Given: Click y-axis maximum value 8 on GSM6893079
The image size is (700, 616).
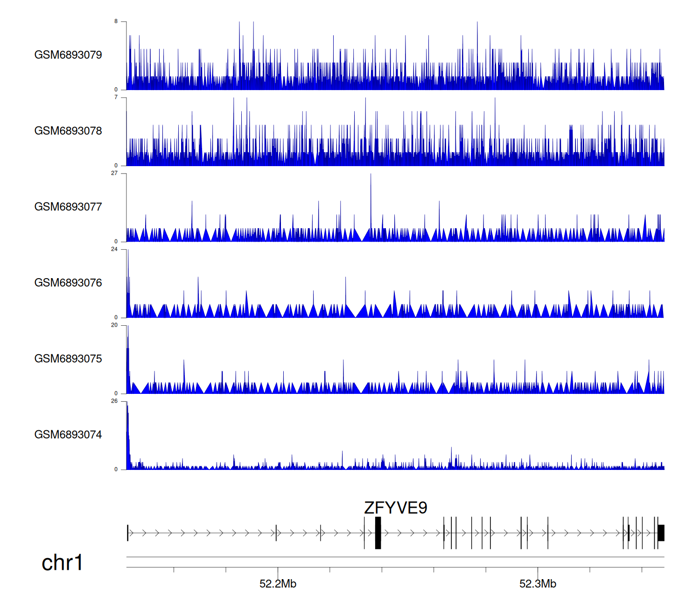Looking at the screenshot, I should 116,21.
